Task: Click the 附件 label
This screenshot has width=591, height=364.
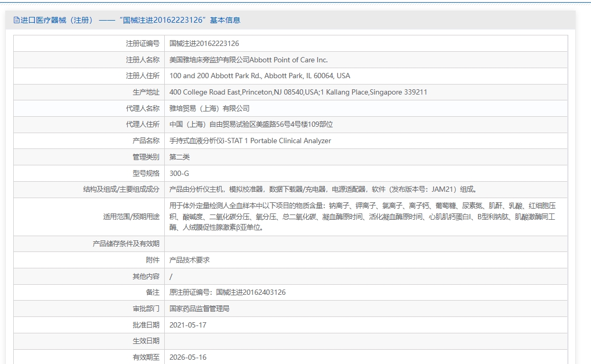Action: [x=153, y=260]
